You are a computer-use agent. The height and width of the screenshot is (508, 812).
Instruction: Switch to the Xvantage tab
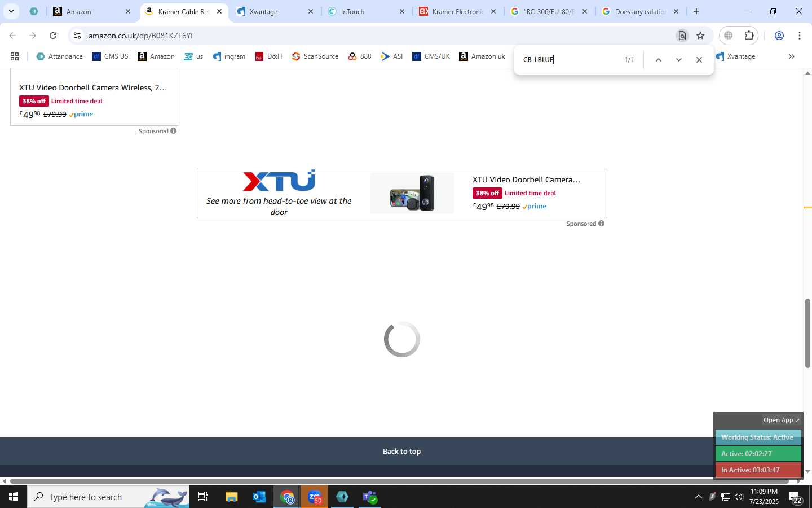(x=275, y=11)
